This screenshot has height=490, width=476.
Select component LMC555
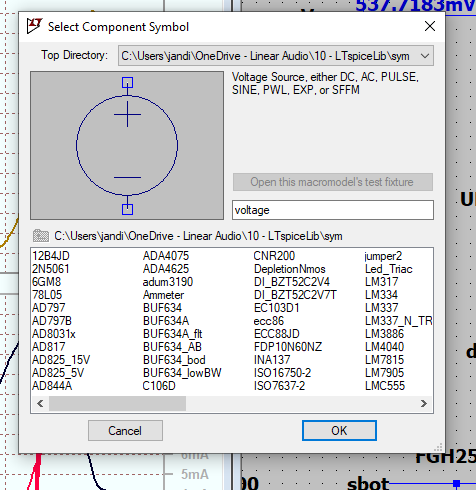click(385, 386)
